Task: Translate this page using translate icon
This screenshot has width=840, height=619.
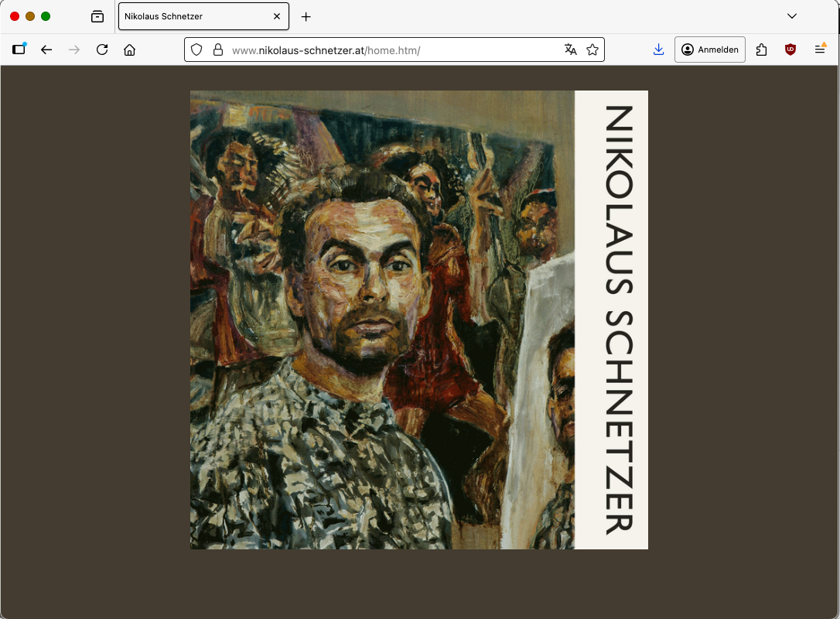Action: point(571,50)
